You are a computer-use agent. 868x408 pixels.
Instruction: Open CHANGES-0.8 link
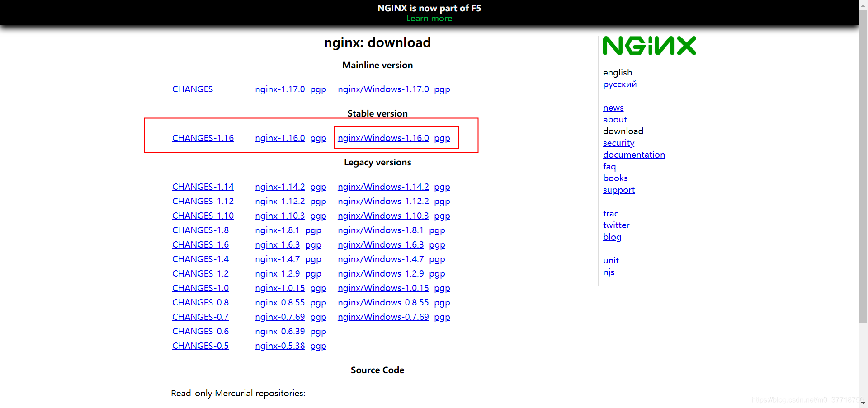pyautogui.click(x=200, y=302)
